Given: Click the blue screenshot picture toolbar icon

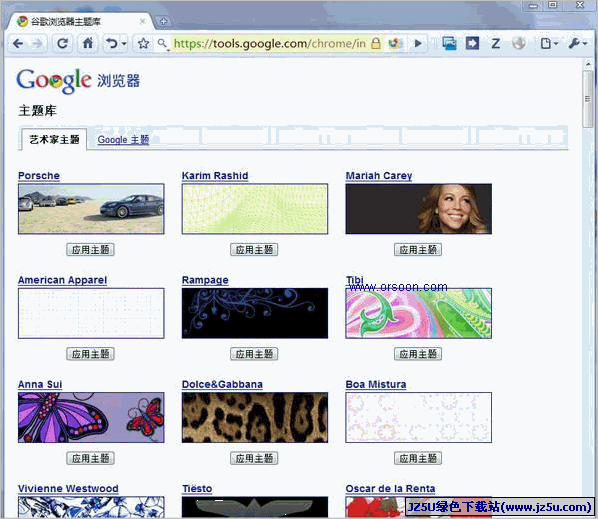Looking at the screenshot, I should click(x=449, y=43).
